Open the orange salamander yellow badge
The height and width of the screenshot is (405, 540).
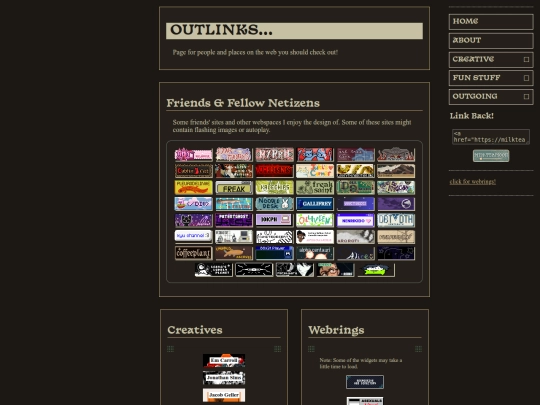(x=194, y=188)
